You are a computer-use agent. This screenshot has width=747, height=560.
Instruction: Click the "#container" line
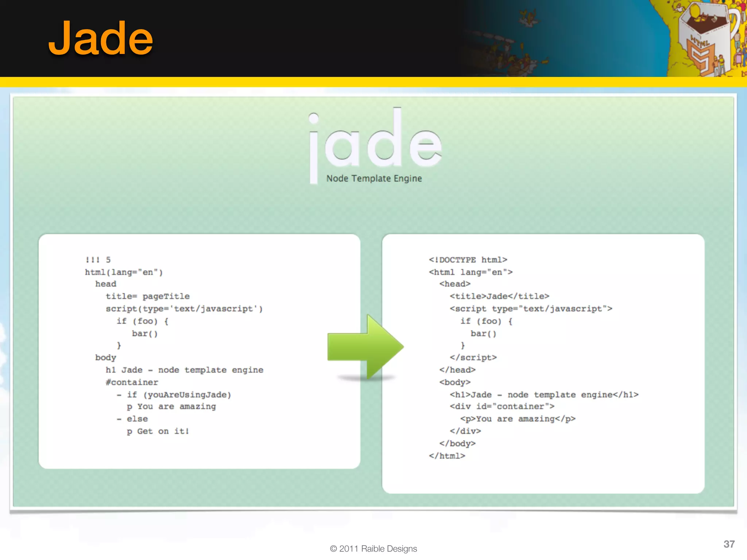132,382
